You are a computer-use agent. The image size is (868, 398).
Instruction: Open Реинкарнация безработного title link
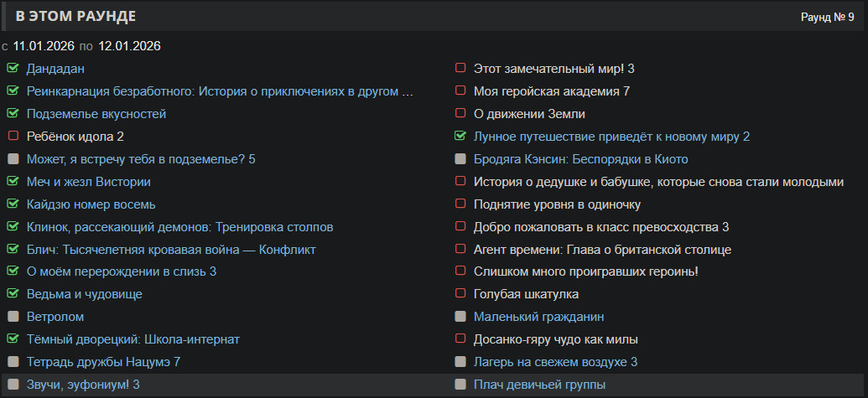click(x=220, y=90)
